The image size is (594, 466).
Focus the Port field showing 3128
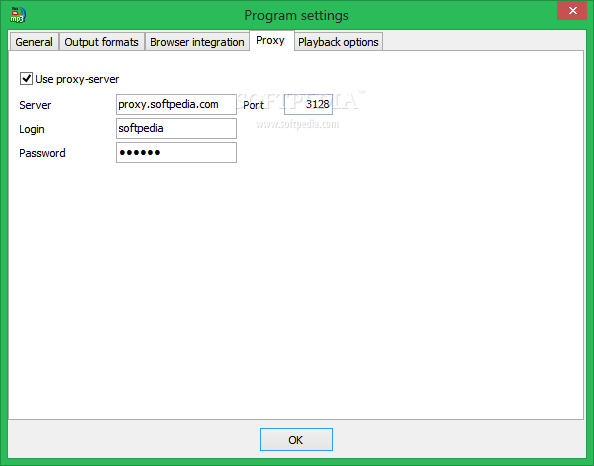(x=308, y=105)
